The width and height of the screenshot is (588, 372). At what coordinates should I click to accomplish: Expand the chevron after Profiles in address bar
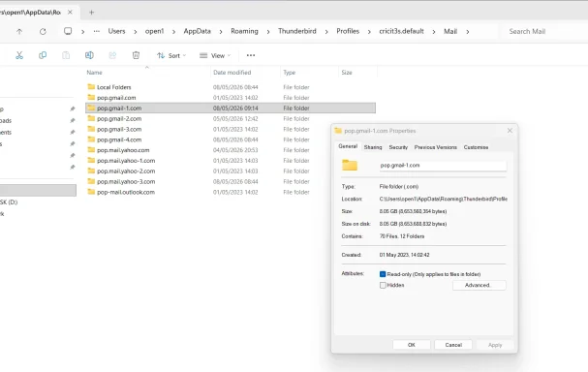pyautogui.click(x=369, y=32)
